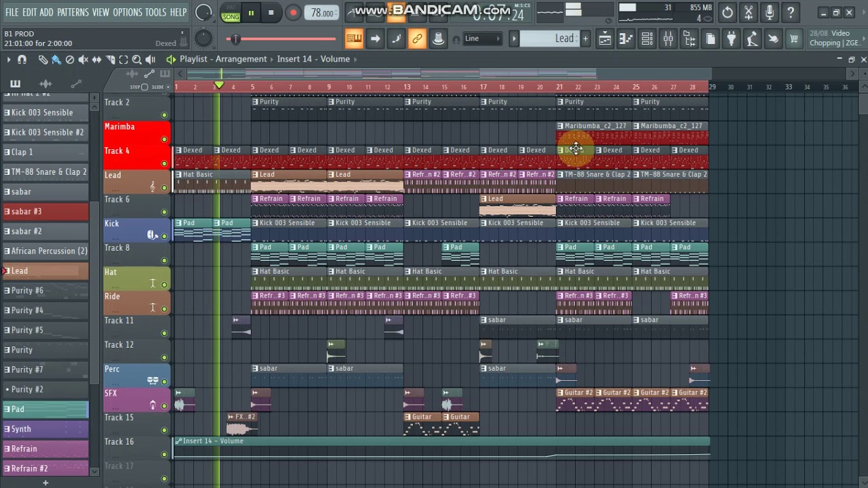Toggle typing keyboard to piano button
Screen dimensions: 868x488
[x=354, y=39]
